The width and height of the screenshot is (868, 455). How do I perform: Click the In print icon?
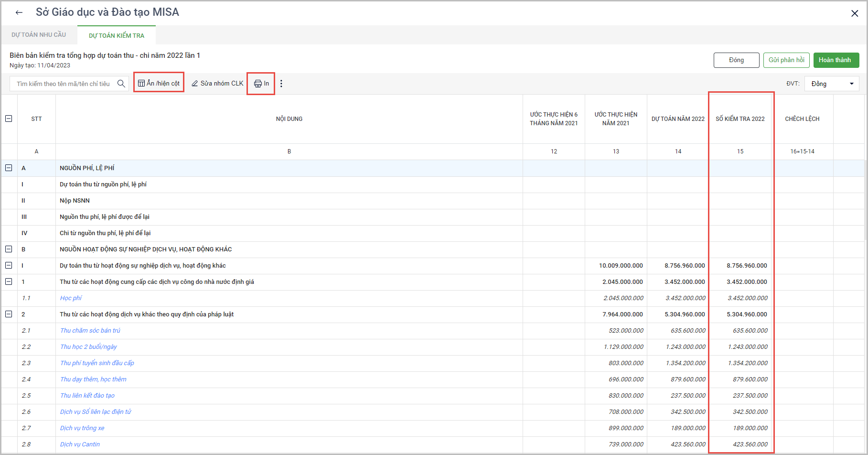[x=258, y=84]
